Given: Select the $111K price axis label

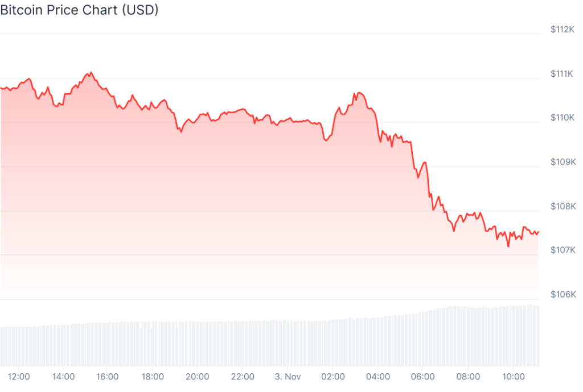Looking at the screenshot, I should (563, 73).
